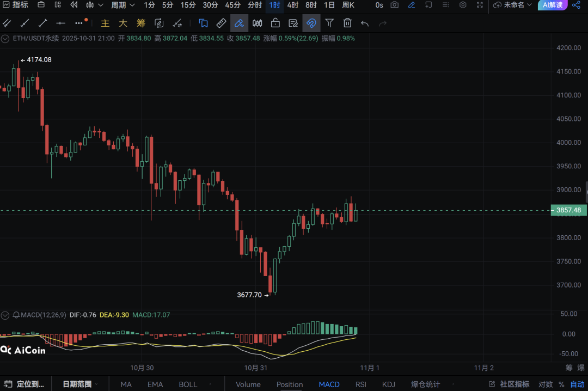
Task: Click the share icon beside AI解读
Action: 576,5
